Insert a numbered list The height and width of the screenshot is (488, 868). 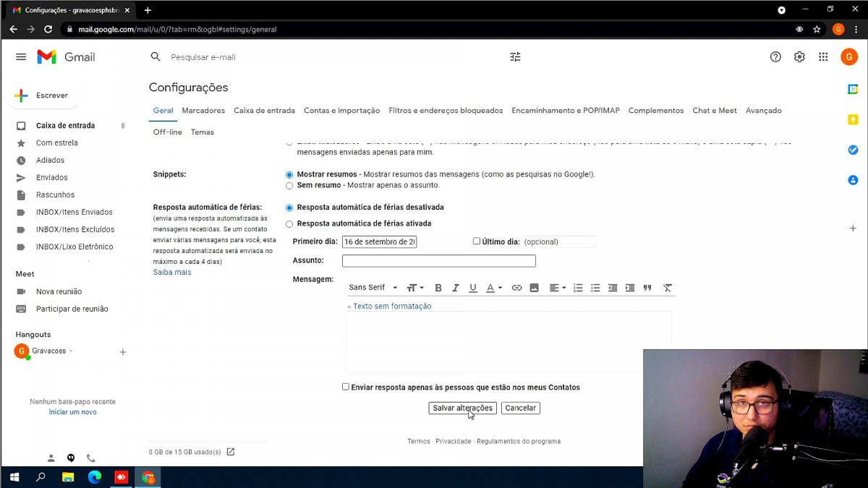pos(578,288)
